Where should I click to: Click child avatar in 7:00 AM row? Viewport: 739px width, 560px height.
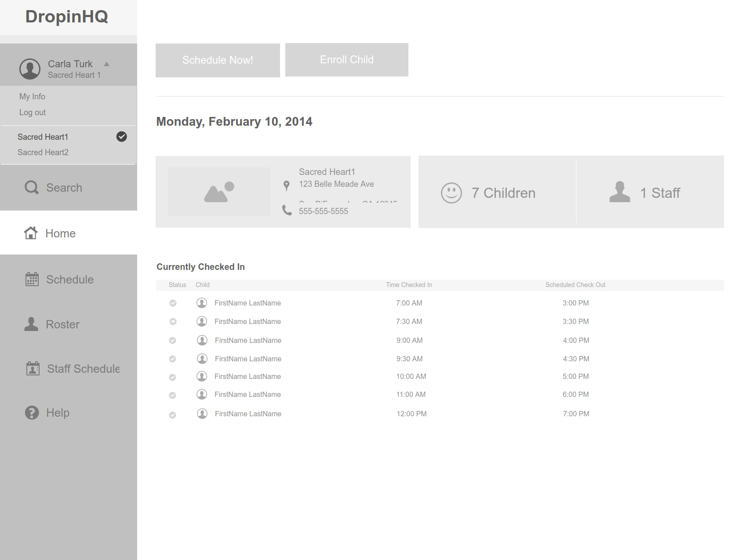click(x=202, y=303)
